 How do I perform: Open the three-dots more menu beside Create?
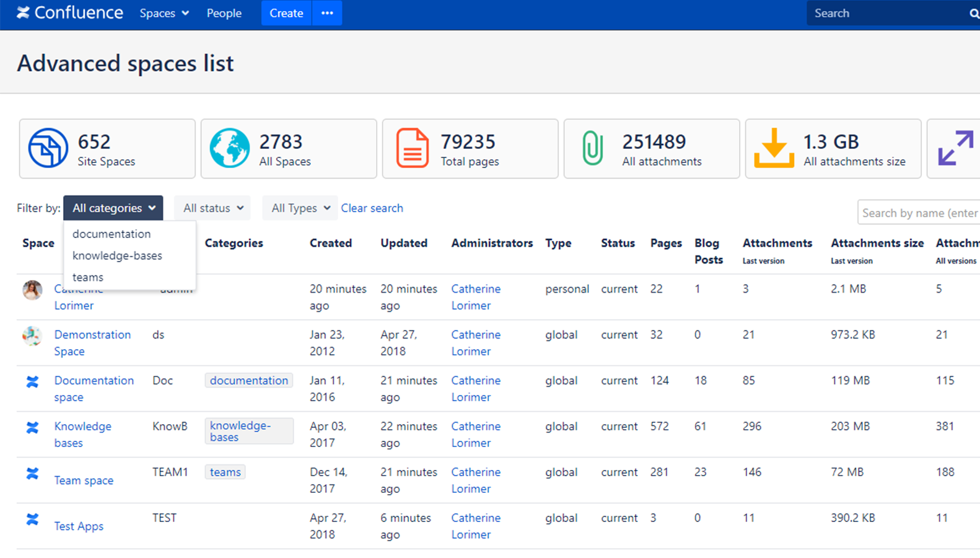pos(327,13)
